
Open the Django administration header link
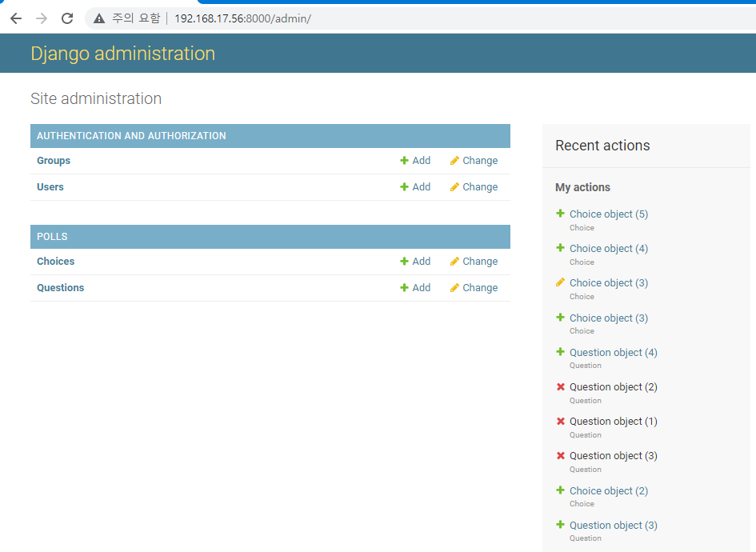tap(123, 54)
